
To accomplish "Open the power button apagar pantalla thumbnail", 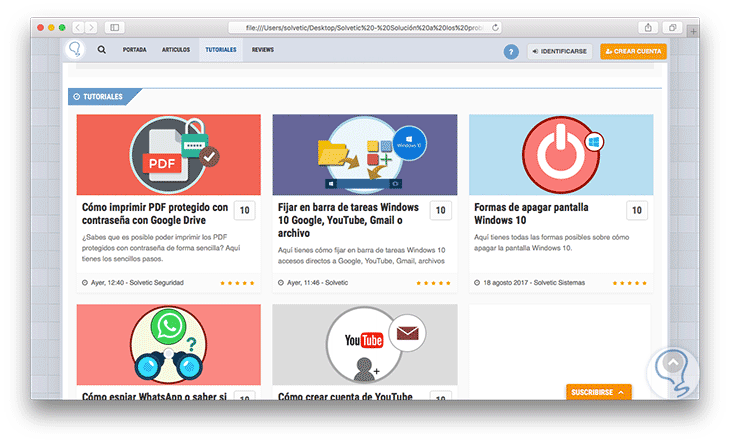I will 561,154.
